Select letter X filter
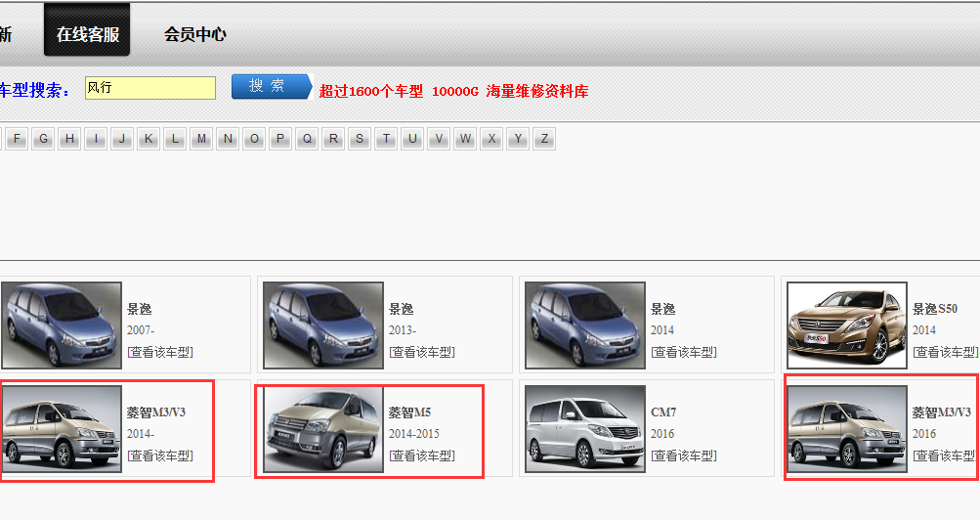 pos(491,139)
